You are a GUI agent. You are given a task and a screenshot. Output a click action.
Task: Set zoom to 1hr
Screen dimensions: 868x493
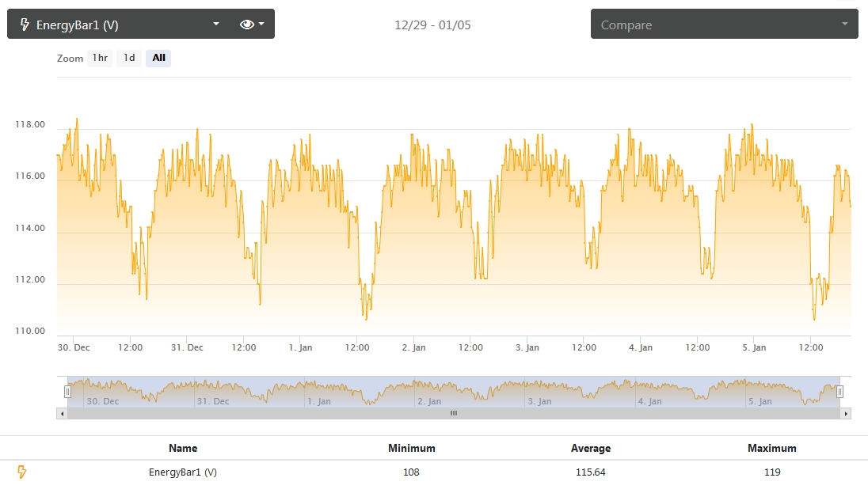[x=101, y=58]
